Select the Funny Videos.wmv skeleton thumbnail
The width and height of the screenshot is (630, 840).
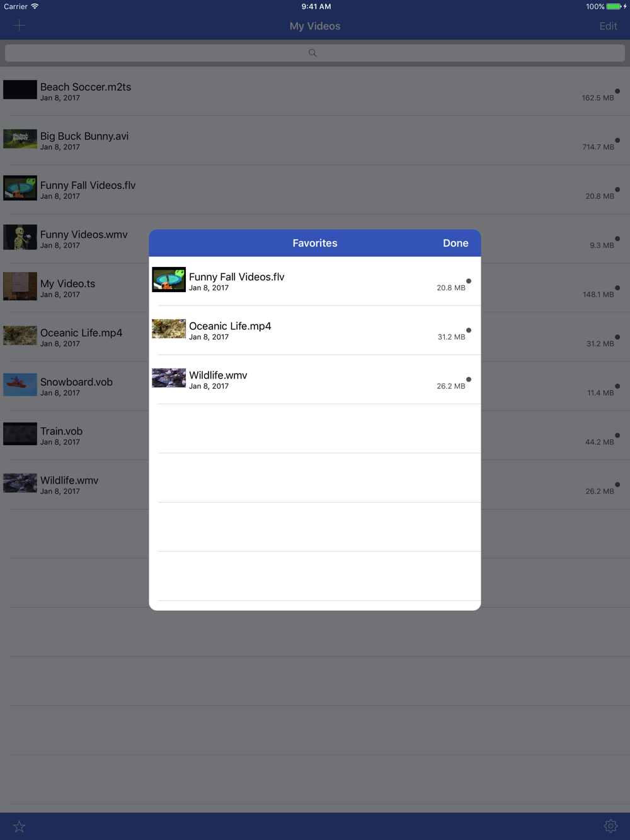pos(20,237)
